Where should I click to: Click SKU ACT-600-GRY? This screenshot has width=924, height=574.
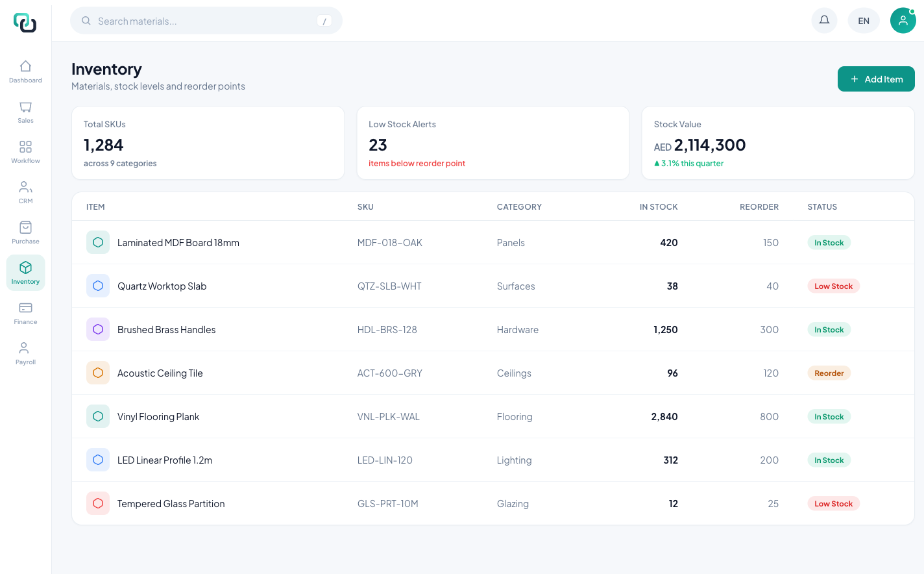click(x=390, y=373)
